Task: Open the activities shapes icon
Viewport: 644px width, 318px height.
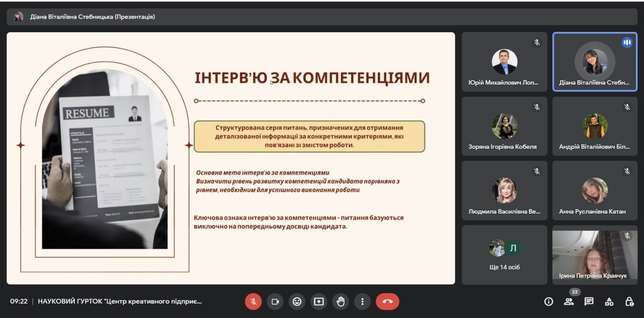Action: coord(609,301)
